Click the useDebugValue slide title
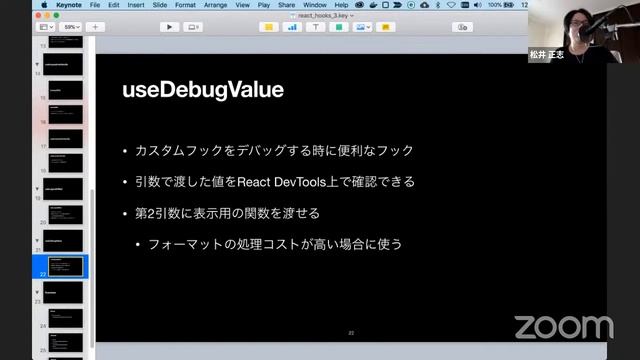The image size is (640, 360). coord(203,90)
